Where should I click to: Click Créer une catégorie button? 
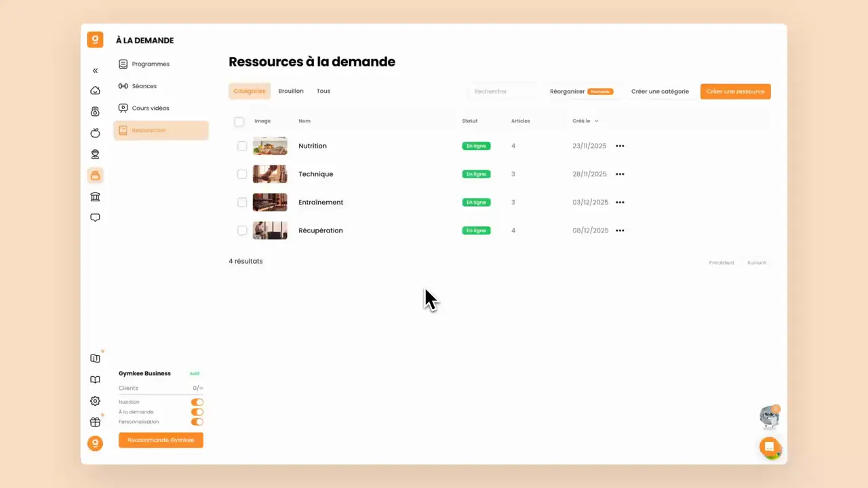(660, 91)
